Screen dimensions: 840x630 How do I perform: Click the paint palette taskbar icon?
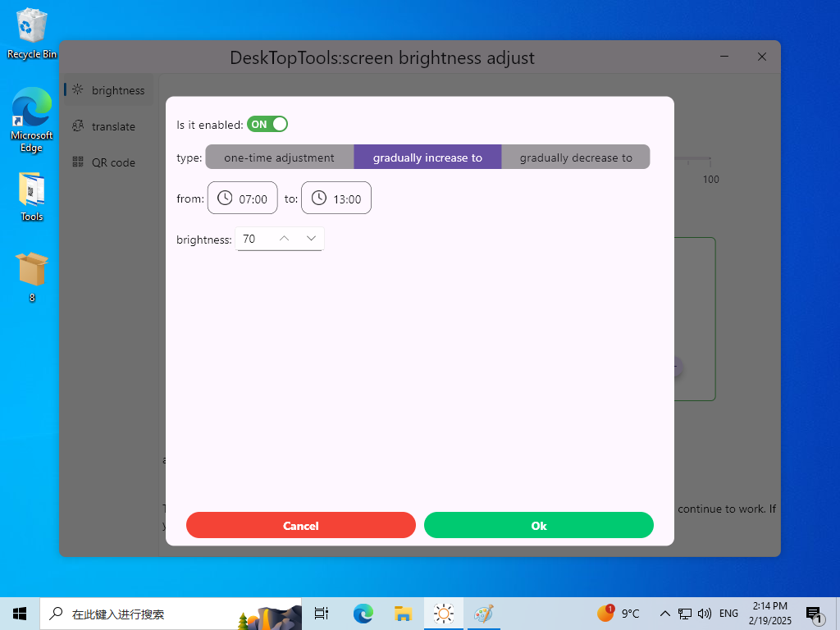pyautogui.click(x=483, y=614)
